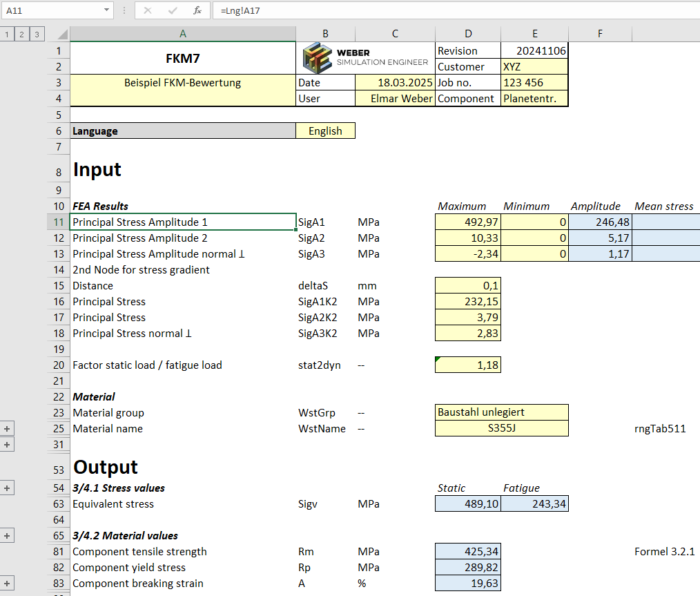The width and height of the screenshot is (700, 596).
Task: Select the SigA3 Maximum value -2,34
Action: 468,254
